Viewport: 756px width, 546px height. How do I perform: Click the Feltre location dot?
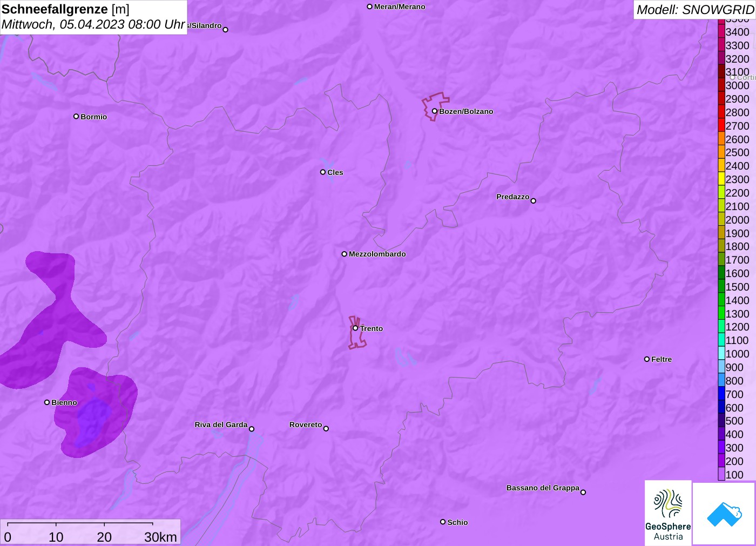click(647, 359)
